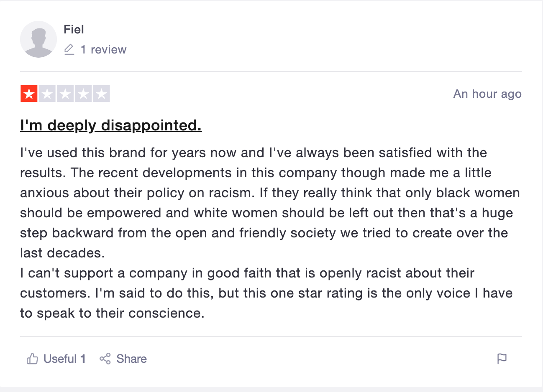Click the pencil icon beside 1 review

point(69,49)
